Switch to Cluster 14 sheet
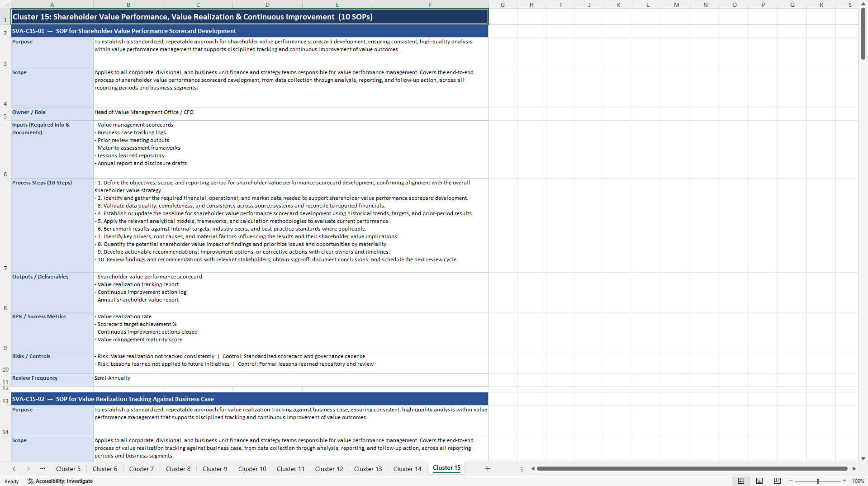868x486 pixels. pos(408,469)
